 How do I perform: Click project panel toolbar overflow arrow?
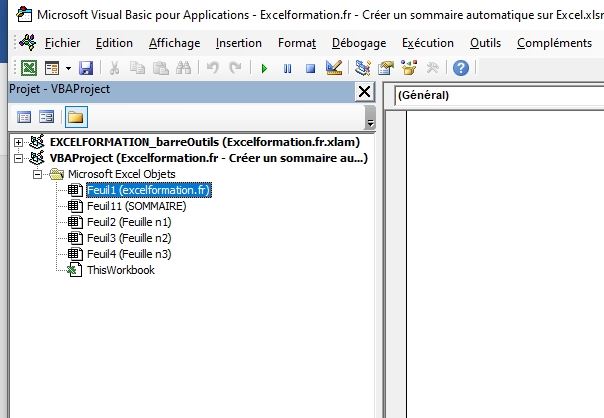click(x=370, y=118)
